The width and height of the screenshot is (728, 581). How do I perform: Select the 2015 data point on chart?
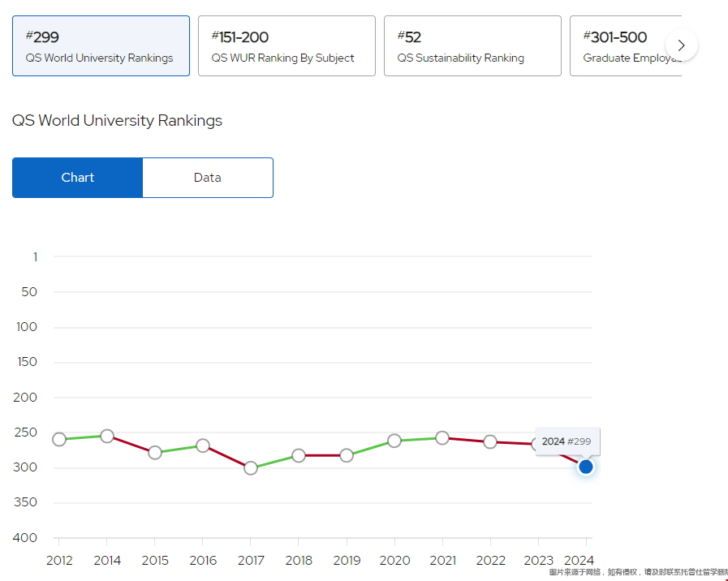click(154, 453)
